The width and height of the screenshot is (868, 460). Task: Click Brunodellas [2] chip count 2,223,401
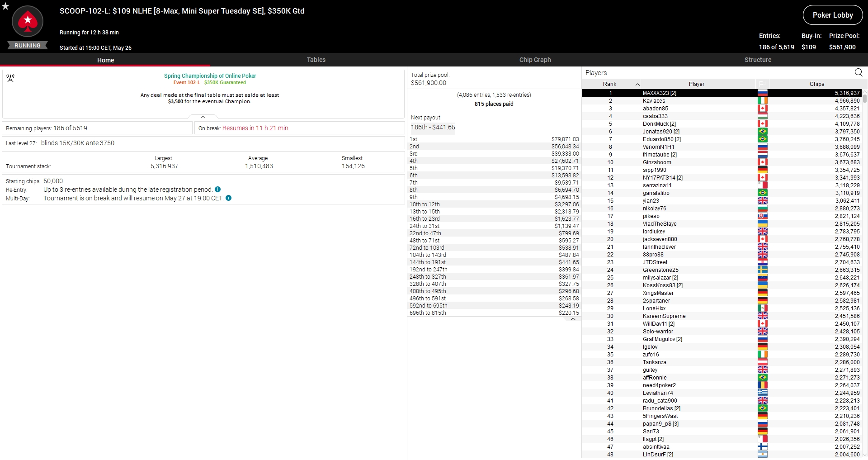(847, 408)
